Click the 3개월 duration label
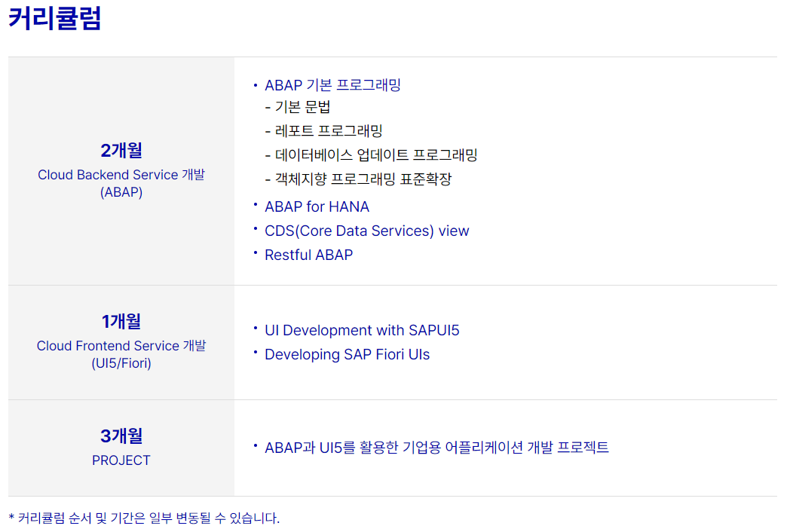The height and width of the screenshot is (532, 790). pos(121,436)
